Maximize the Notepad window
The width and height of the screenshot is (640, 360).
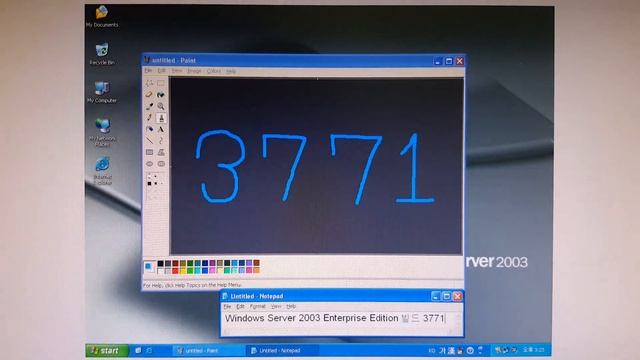coord(447,296)
